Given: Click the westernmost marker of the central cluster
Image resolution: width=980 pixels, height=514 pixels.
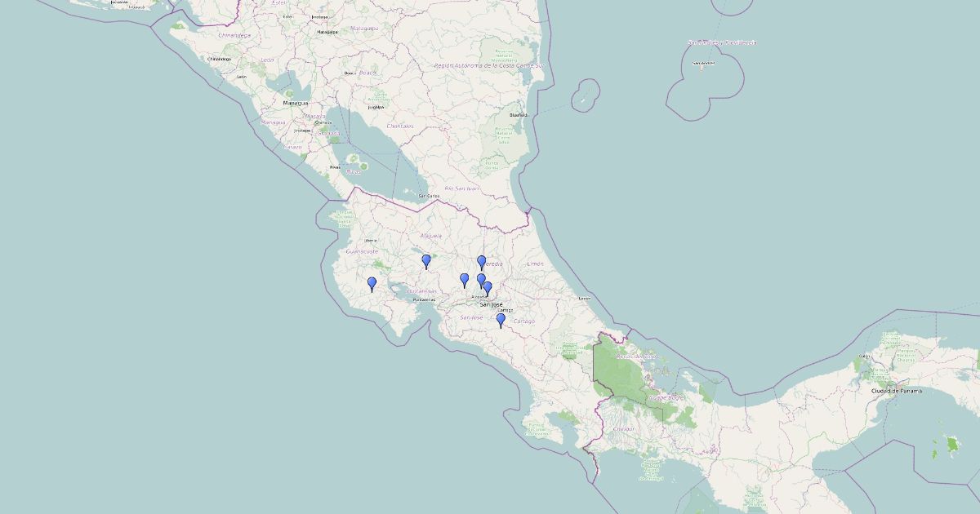Looking at the screenshot, I should (465, 280).
